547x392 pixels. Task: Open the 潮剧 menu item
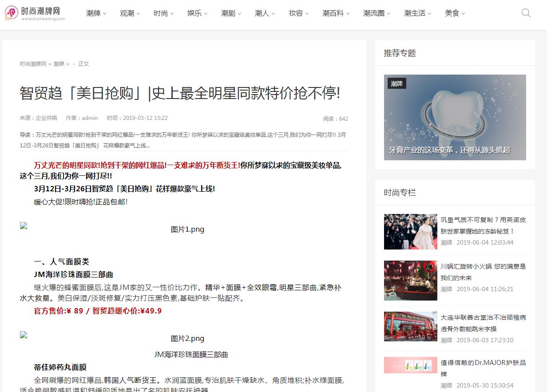point(228,13)
